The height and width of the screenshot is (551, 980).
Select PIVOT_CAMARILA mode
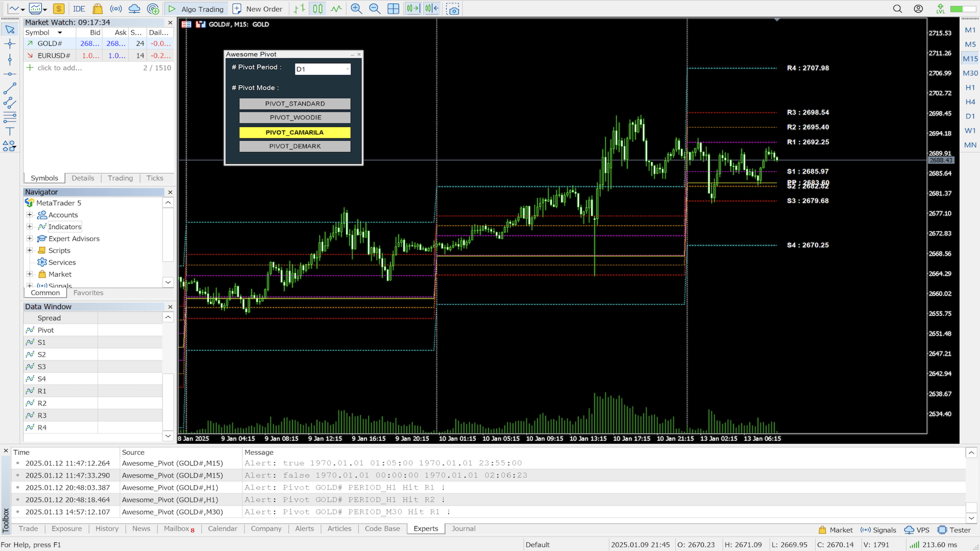[295, 132]
